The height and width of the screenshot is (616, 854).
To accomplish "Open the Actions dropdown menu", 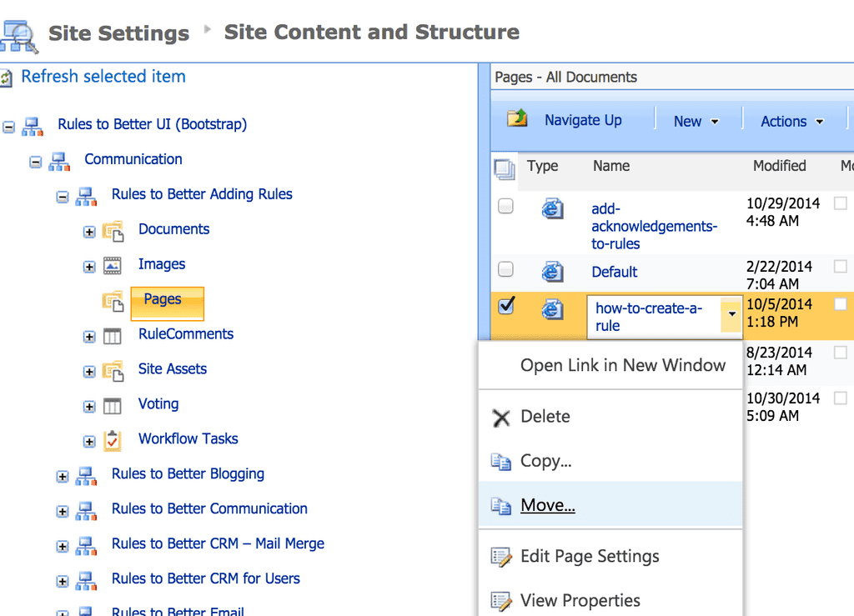I will [791, 122].
